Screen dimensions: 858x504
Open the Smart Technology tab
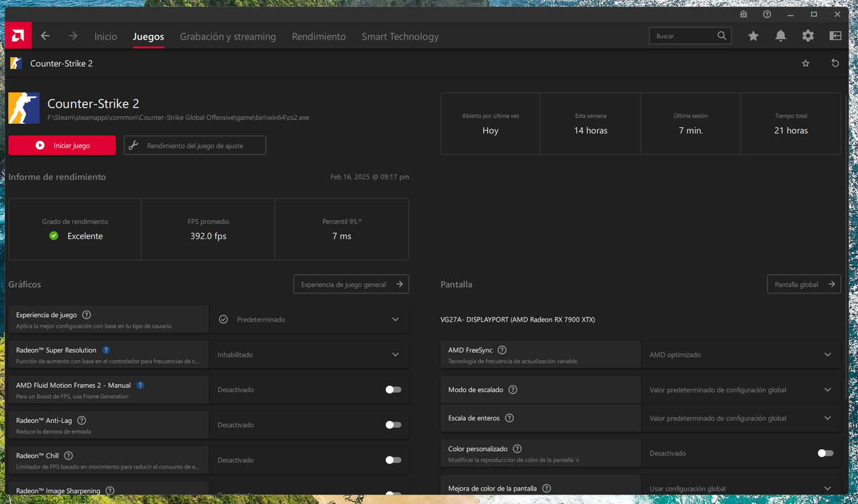click(x=400, y=36)
